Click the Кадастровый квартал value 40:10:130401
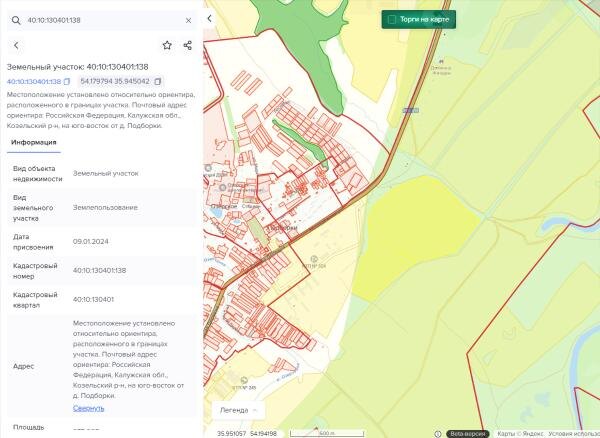This screenshot has width=600, height=438. [x=93, y=299]
